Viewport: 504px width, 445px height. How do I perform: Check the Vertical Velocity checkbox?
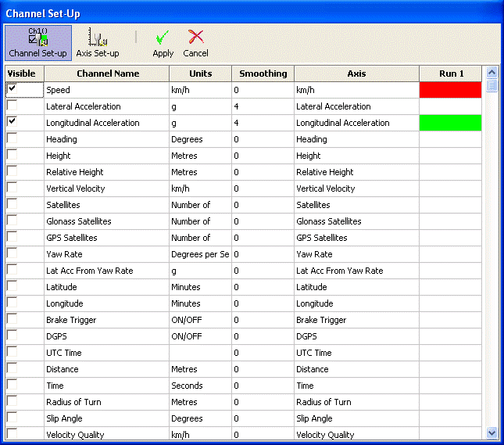13,187
